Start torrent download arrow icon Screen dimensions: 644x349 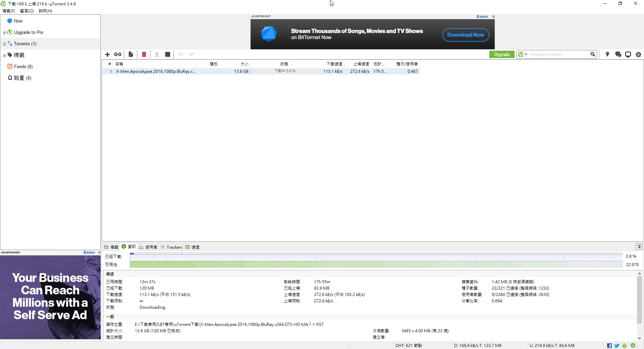(157, 54)
